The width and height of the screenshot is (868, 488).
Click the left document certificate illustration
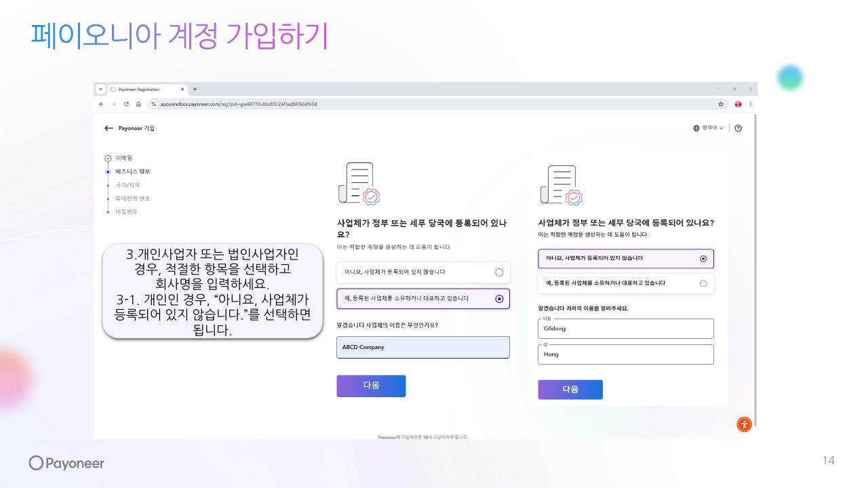(359, 184)
